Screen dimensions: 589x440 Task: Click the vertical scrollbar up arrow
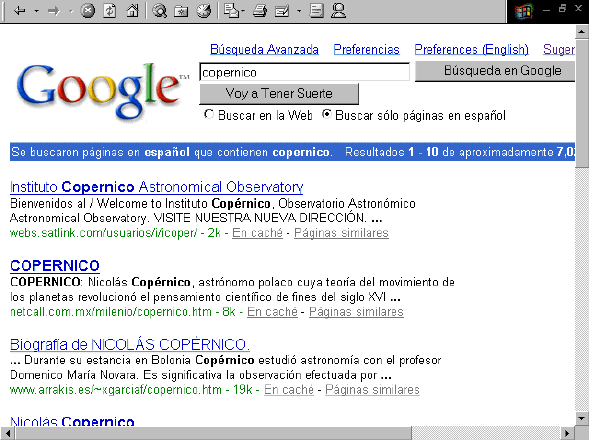581,32
